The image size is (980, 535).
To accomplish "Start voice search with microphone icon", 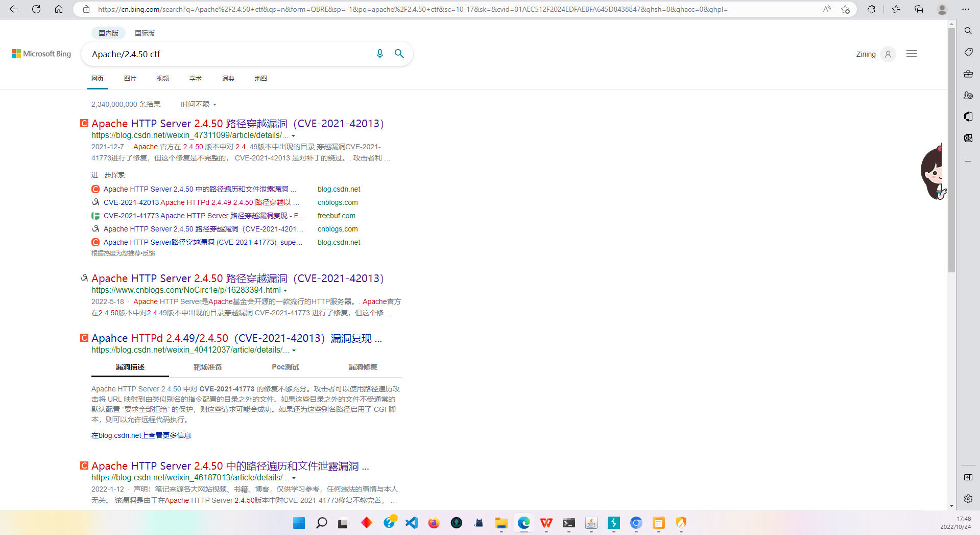I will (x=379, y=54).
